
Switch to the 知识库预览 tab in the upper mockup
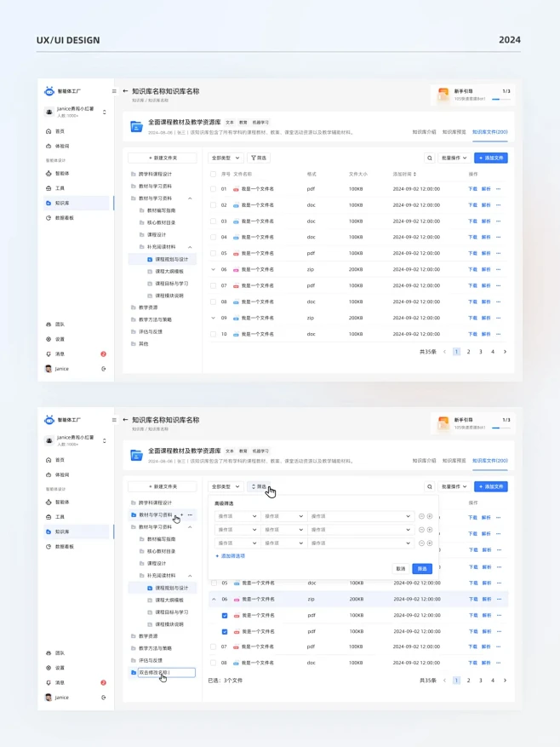click(x=454, y=132)
